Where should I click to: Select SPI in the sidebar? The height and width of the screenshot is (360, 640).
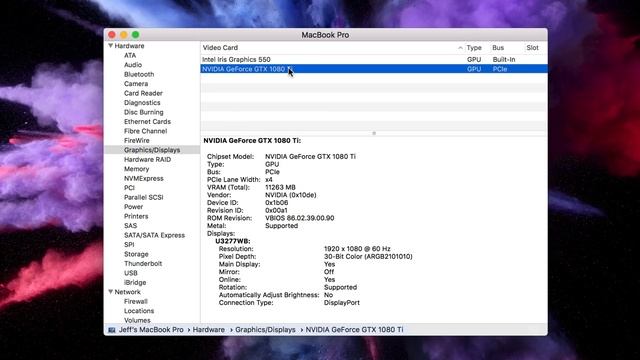click(129, 244)
